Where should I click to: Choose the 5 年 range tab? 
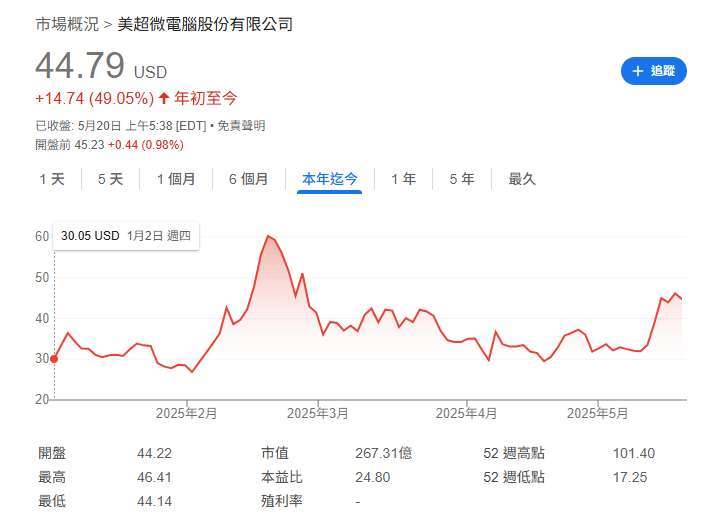[461, 179]
